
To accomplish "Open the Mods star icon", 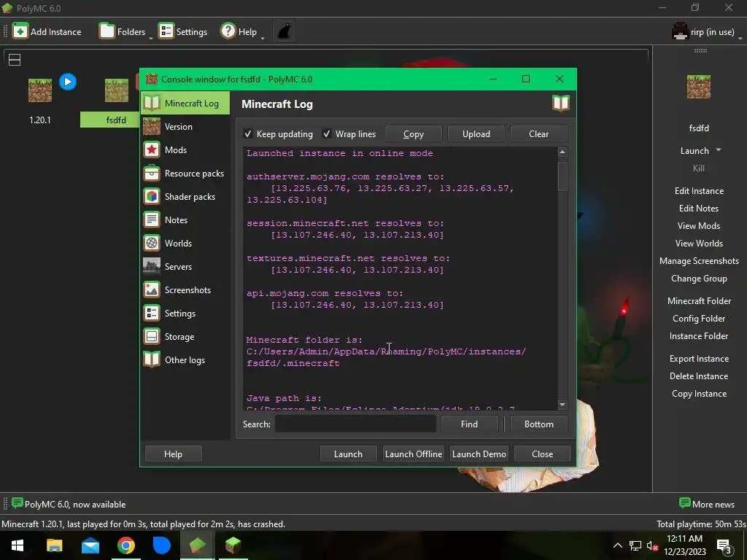I will tap(152, 149).
